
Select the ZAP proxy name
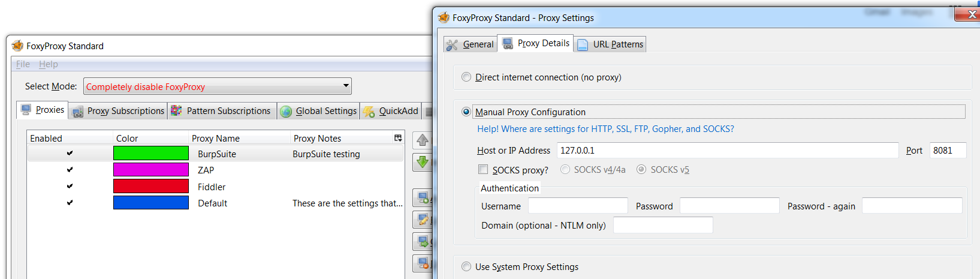click(x=206, y=170)
